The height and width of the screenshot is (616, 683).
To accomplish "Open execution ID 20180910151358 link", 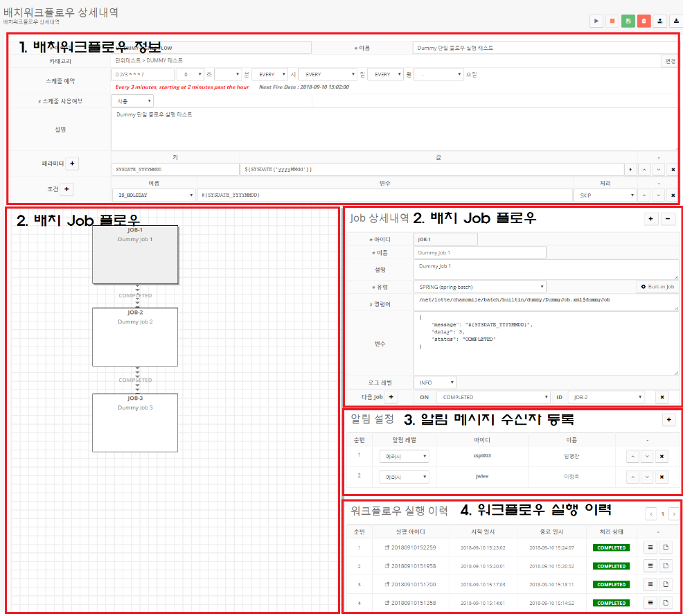I will [410, 603].
